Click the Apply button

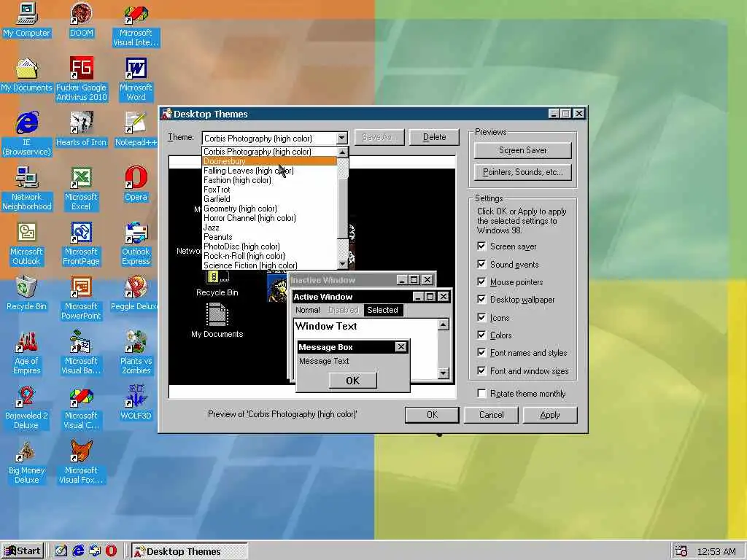pyautogui.click(x=550, y=415)
